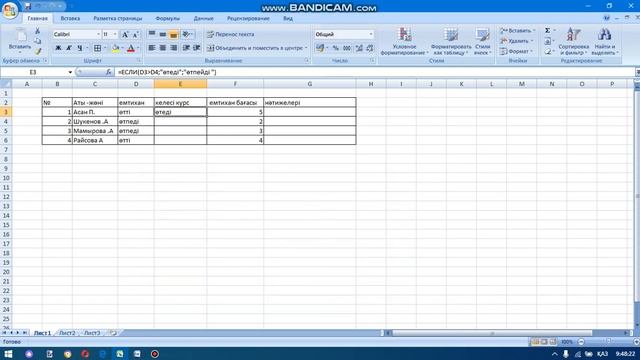Click the Формат cells button
The image size is (640, 360).
(x=516, y=51)
